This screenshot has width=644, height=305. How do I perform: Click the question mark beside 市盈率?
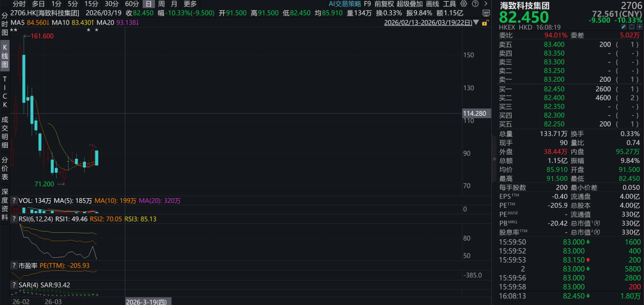(14, 264)
